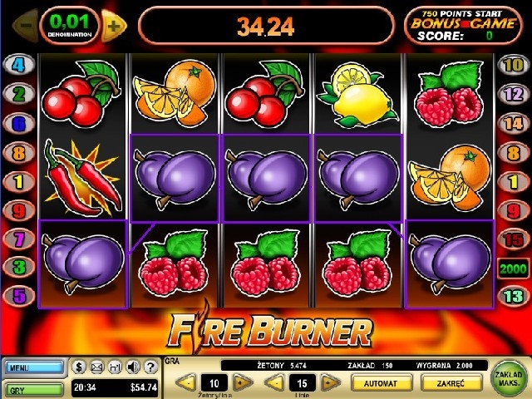532x399 pixels.
Task: Click the chili pepper symbol on reel one
Action: 82,178
